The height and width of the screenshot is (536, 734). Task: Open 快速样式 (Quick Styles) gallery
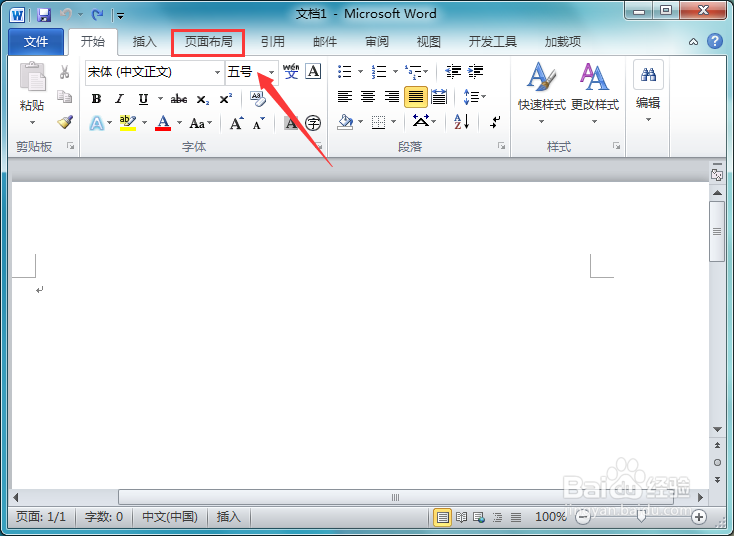point(542,93)
